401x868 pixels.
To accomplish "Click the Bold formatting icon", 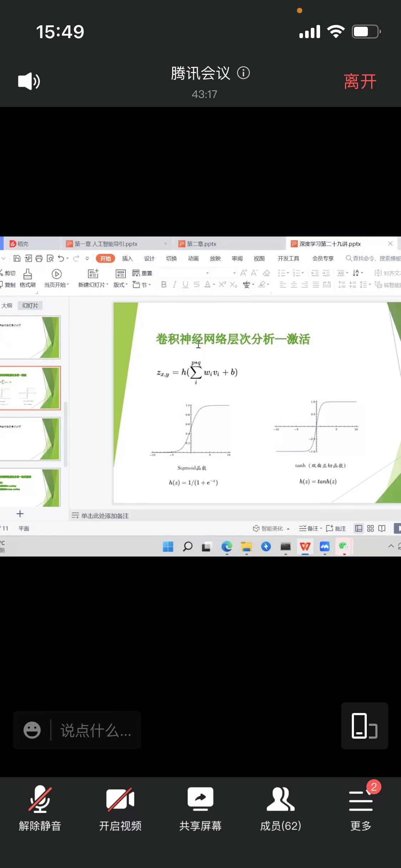I will pos(164,284).
